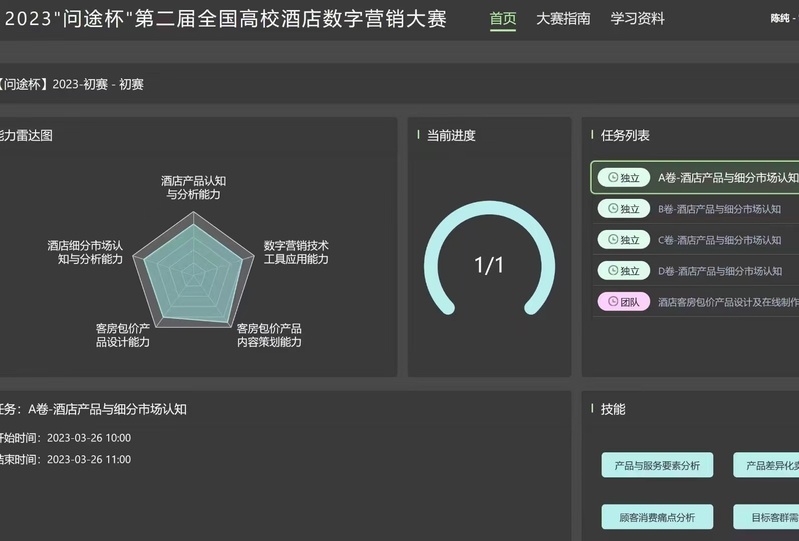Switch to the 大赛指南 tab
This screenshot has width=799, height=541.
pyautogui.click(x=563, y=19)
